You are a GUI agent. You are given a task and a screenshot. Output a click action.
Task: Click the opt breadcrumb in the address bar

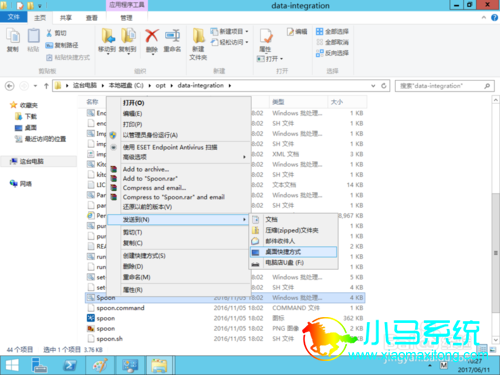tap(161, 86)
